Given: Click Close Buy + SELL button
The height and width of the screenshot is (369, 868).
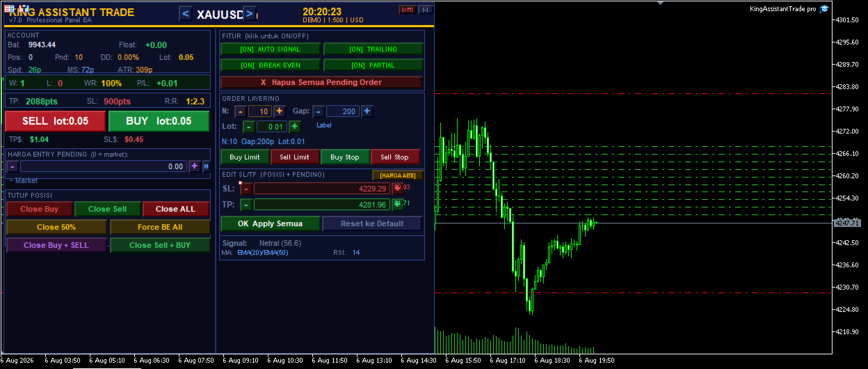Looking at the screenshot, I should tap(56, 245).
